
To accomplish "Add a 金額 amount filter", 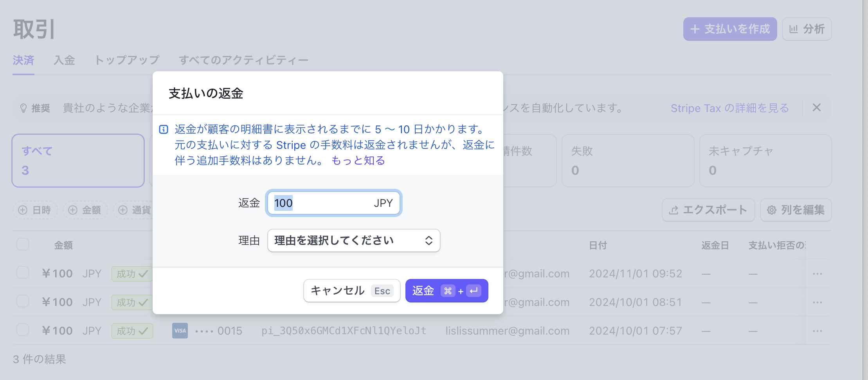I will pos(85,210).
